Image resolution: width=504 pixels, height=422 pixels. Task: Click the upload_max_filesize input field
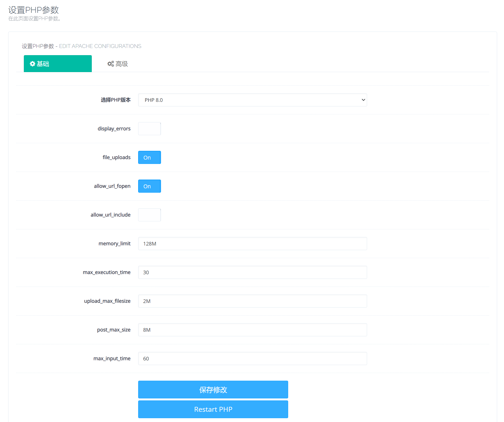click(x=253, y=301)
